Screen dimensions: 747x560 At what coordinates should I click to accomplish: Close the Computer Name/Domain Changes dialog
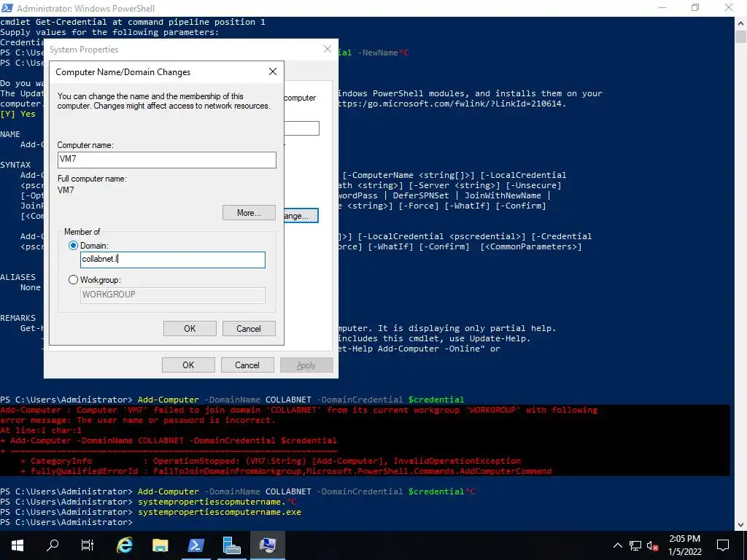(273, 71)
